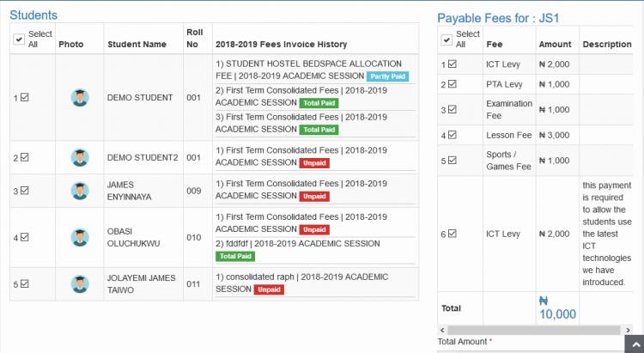This screenshot has width=644, height=353.
Task: Toggle Select All students checkbox
Action: click(x=20, y=40)
